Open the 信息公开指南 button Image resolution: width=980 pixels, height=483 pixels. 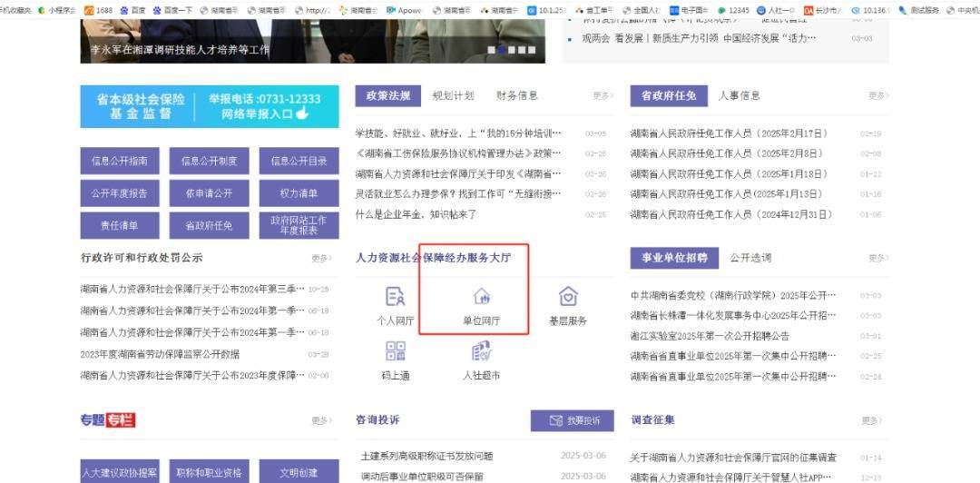pos(119,161)
